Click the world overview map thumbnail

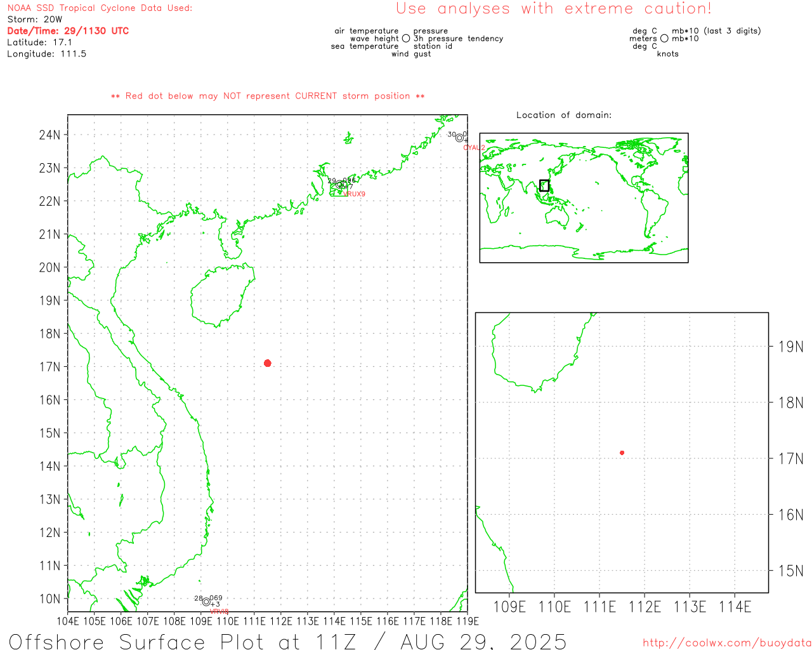click(x=584, y=197)
